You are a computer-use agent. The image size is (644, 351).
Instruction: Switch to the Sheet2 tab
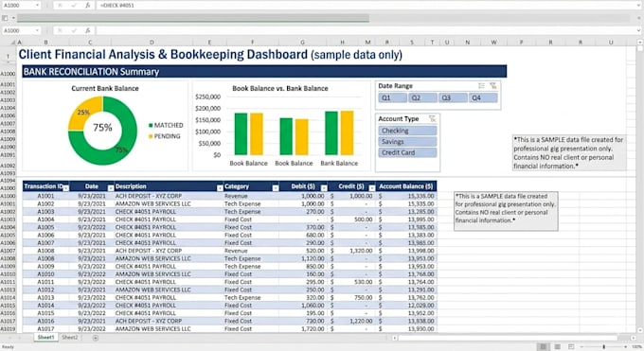[70, 338]
